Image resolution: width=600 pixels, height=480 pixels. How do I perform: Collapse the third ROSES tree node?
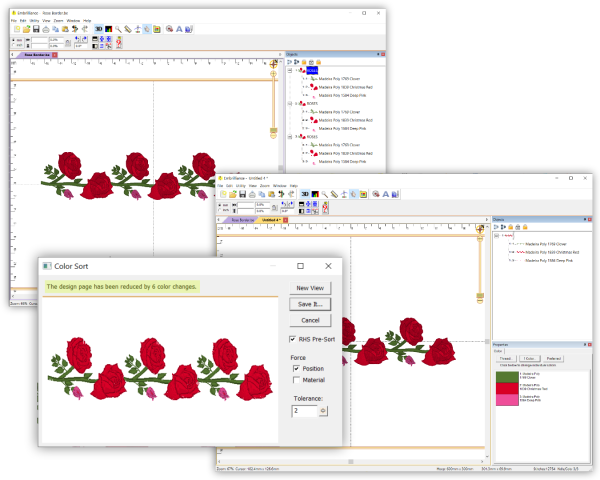tap(290, 137)
